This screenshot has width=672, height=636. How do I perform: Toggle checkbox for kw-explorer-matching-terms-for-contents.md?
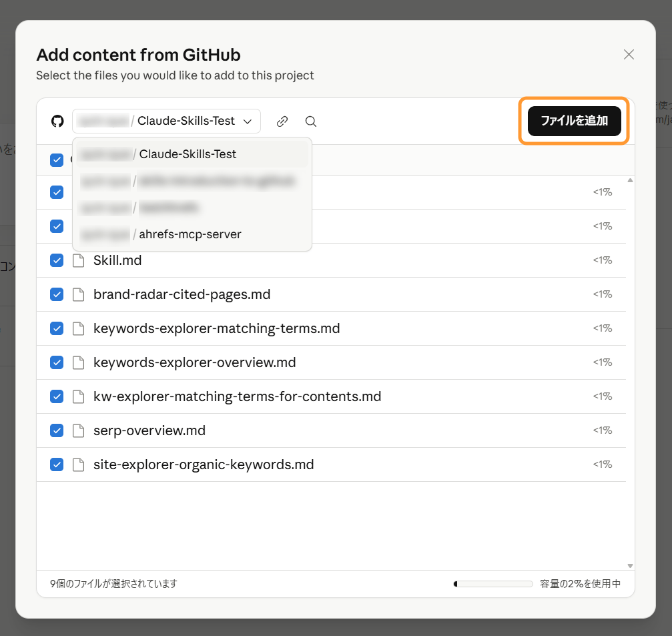(x=57, y=396)
